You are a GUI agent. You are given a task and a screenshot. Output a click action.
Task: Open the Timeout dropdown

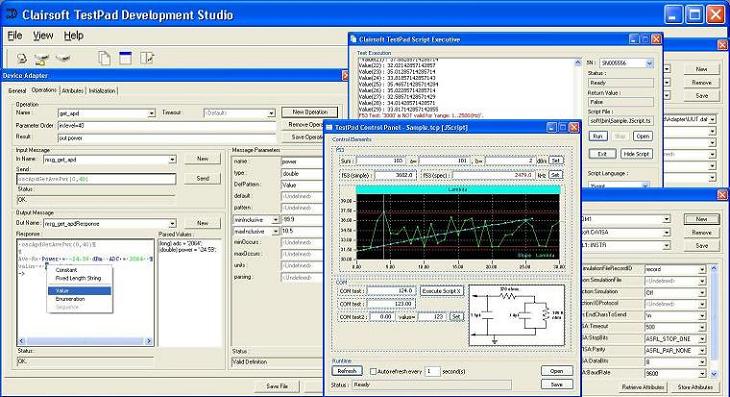click(271, 113)
